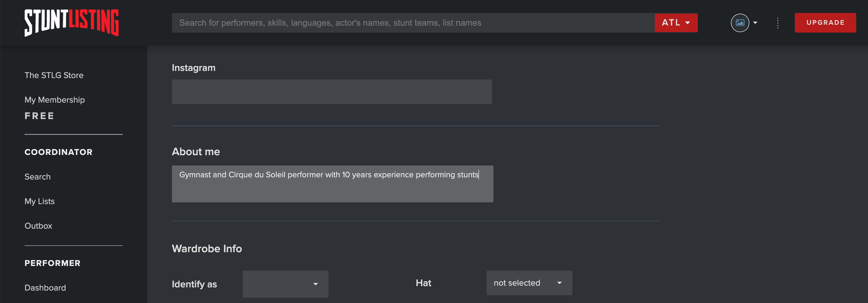The image size is (868, 303).
Task: Click the Instagram label
Action: [x=194, y=68]
